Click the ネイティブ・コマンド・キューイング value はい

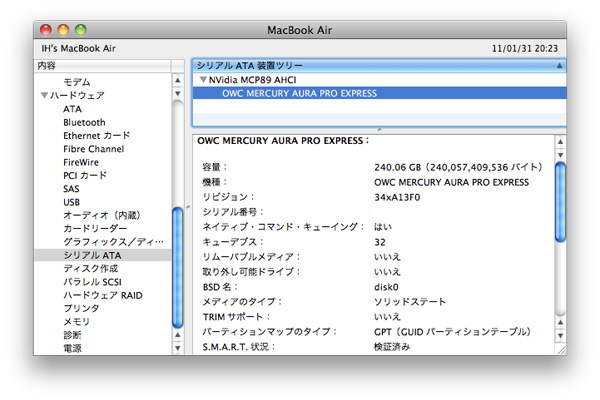coord(383,227)
